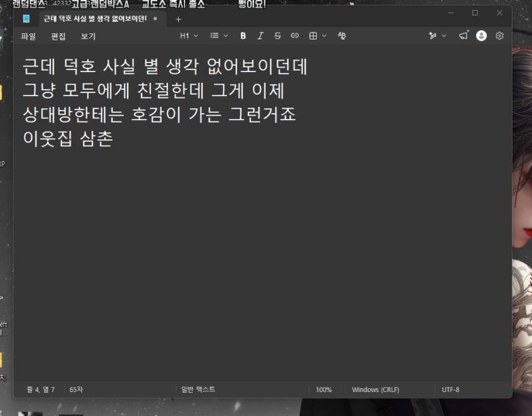Click the 줄 4, 열 7 status entry

pyautogui.click(x=40, y=390)
